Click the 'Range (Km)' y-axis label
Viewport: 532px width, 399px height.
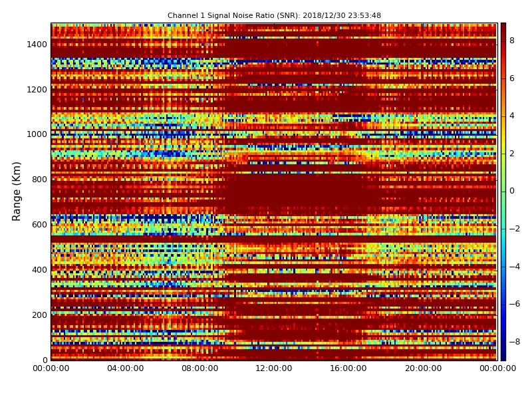click(16, 192)
